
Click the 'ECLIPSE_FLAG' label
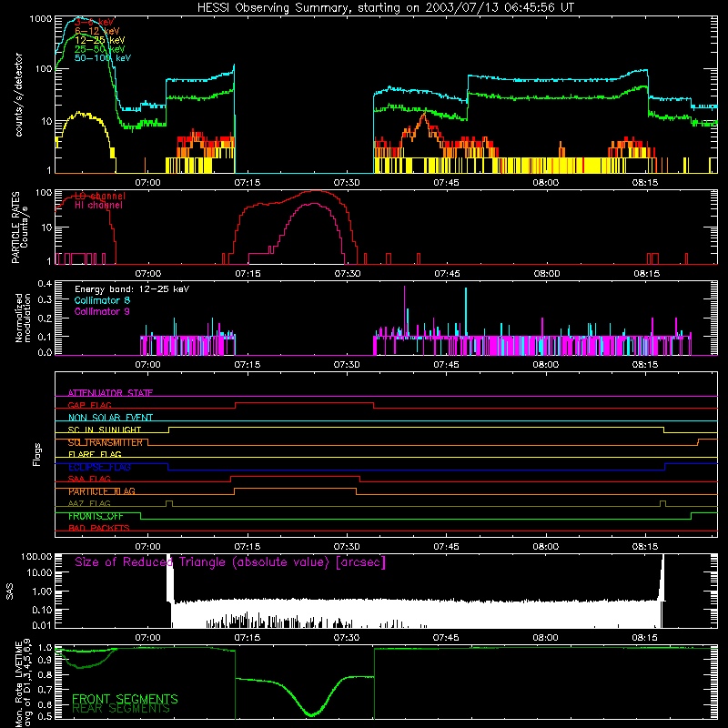pyautogui.click(x=99, y=467)
